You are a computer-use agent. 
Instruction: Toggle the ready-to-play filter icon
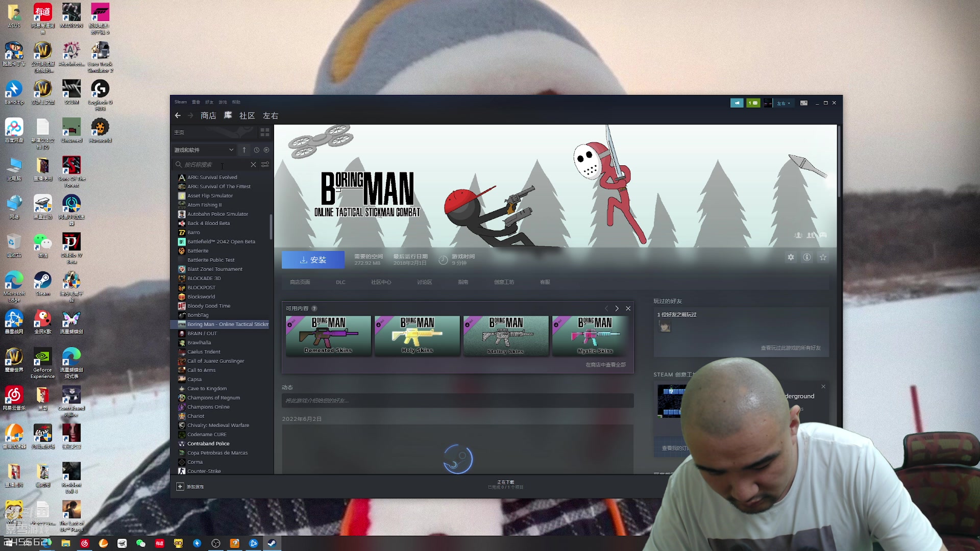[266, 150]
